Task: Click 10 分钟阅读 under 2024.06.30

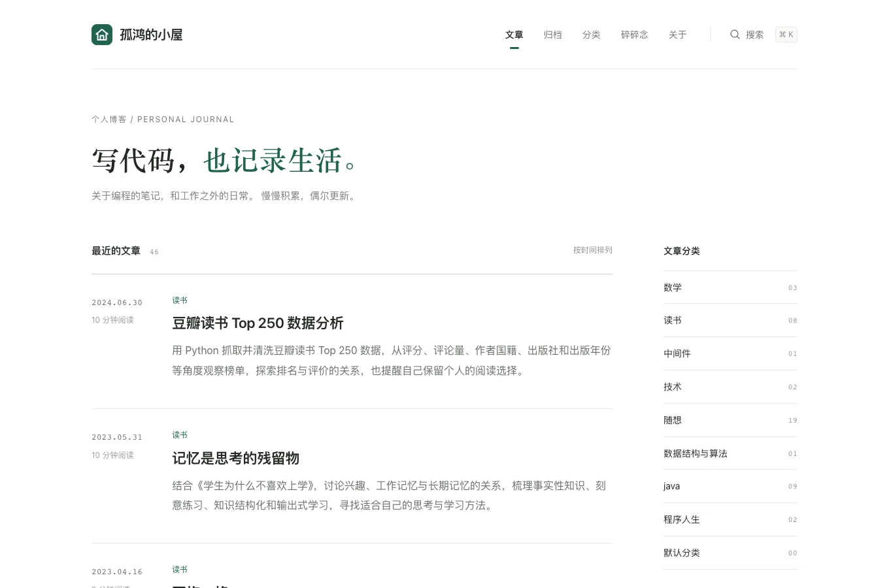Action: [112, 320]
